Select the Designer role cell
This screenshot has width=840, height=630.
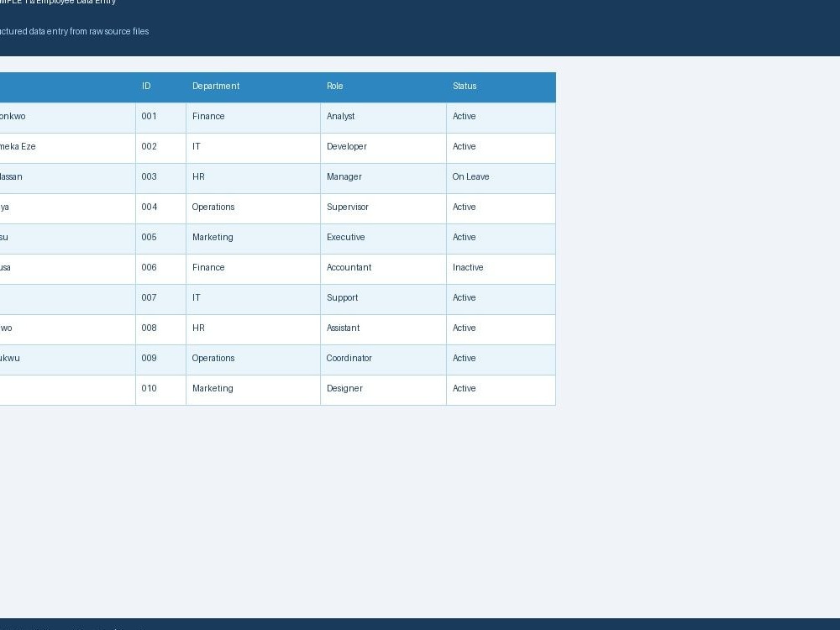(x=383, y=390)
